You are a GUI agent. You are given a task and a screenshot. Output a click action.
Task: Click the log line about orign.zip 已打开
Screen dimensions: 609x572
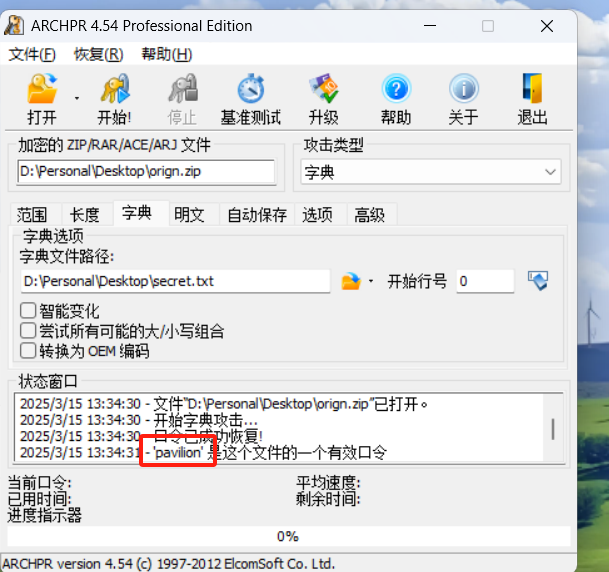pos(224,404)
